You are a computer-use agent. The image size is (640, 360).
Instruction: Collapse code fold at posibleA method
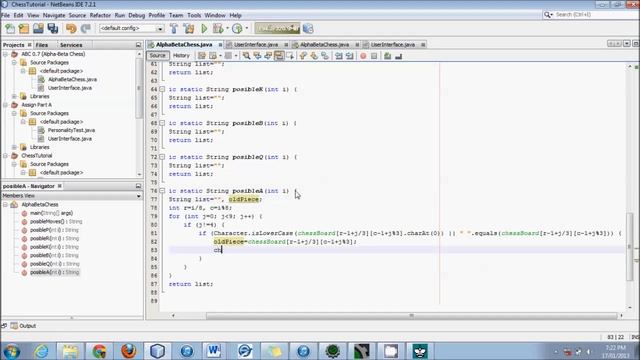[162, 191]
